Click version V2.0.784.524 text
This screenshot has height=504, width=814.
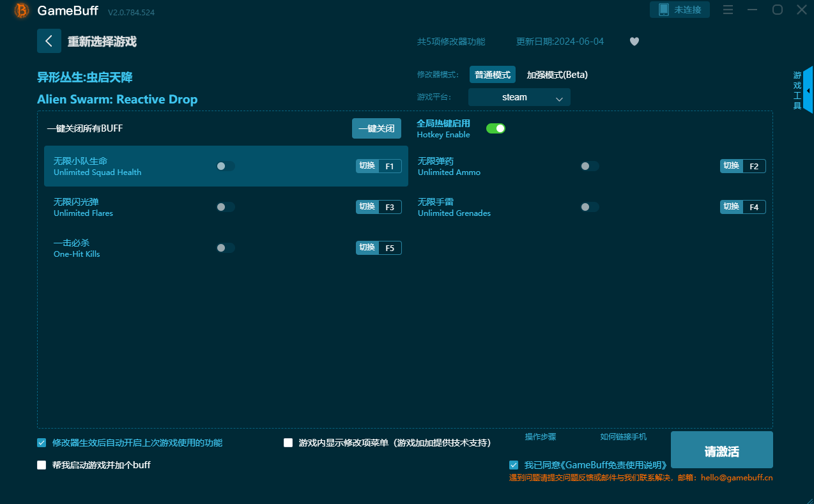coord(131,12)
